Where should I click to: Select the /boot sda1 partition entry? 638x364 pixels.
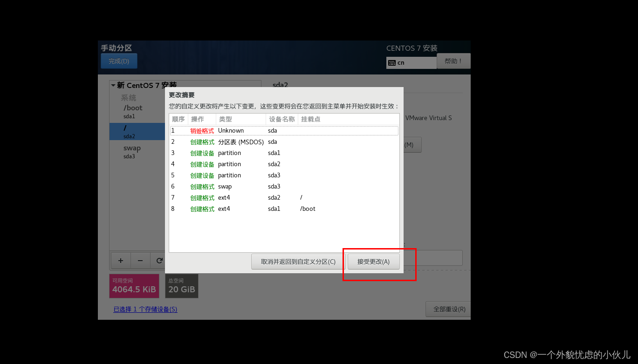click(x=137, y=112)
